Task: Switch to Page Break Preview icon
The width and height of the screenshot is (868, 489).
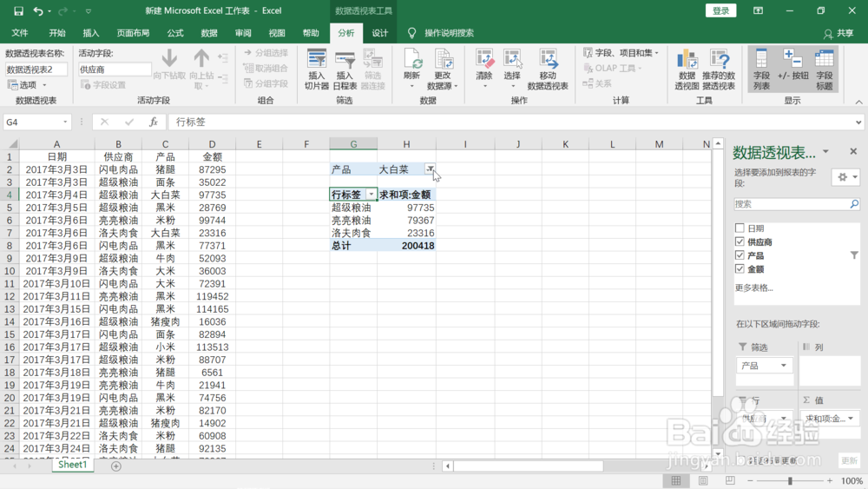Action: (730, 480)
